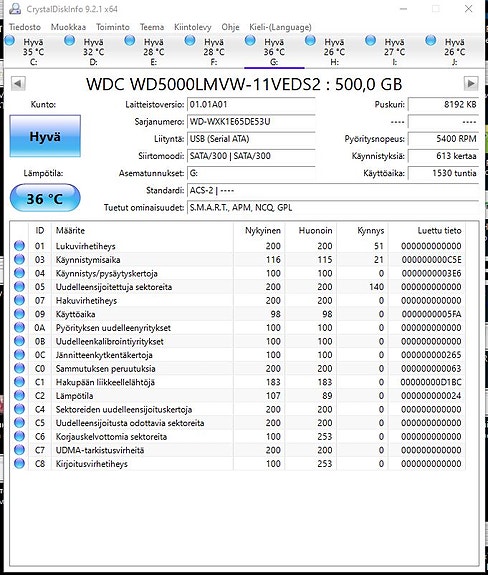
Task: Go to next disk with right arrow
Action: (x=471, y=84)
